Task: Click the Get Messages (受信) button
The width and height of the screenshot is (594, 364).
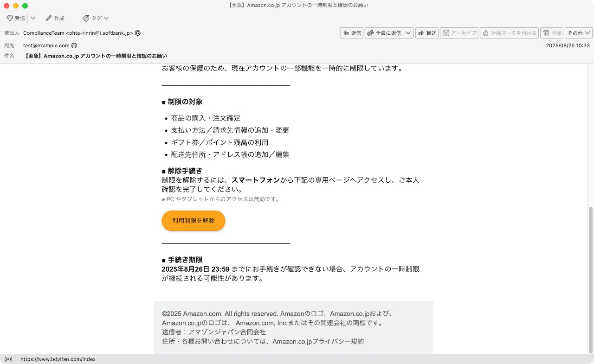Action: pos(16,18)
